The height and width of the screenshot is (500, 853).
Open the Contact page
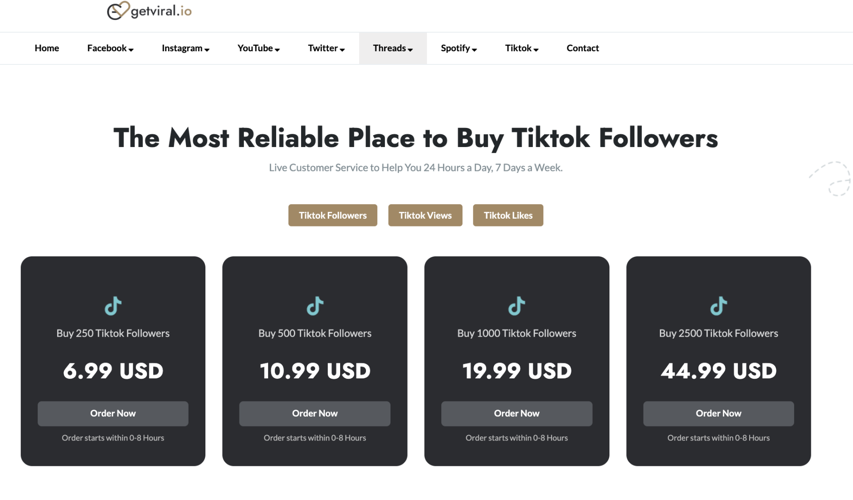point(583,48)
